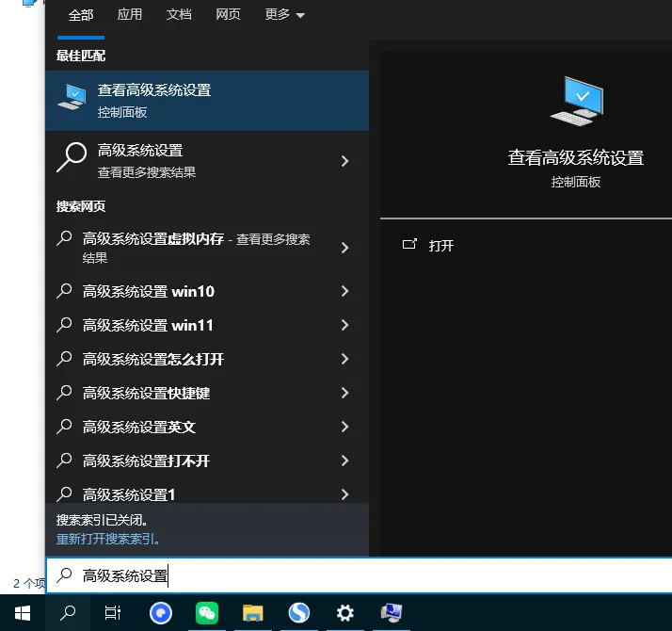Switch to the 全部 tab
The height and width of the screenshot is (631, 672).
click(x=81, y=15)
